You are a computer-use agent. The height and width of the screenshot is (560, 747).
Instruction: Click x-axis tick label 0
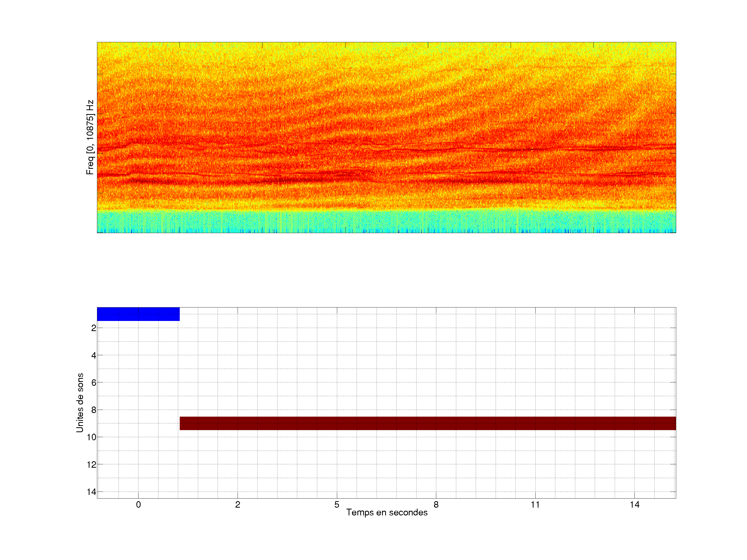tap(139, 505)
